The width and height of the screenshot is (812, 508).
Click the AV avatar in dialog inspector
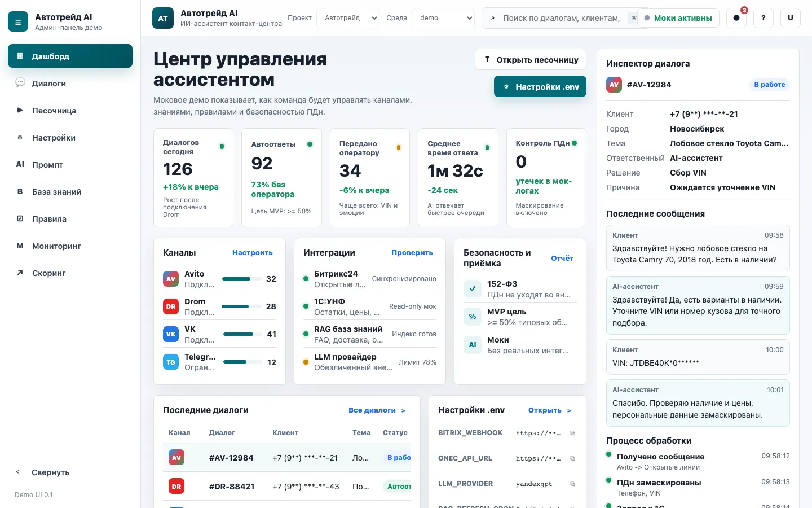(614, 85)
